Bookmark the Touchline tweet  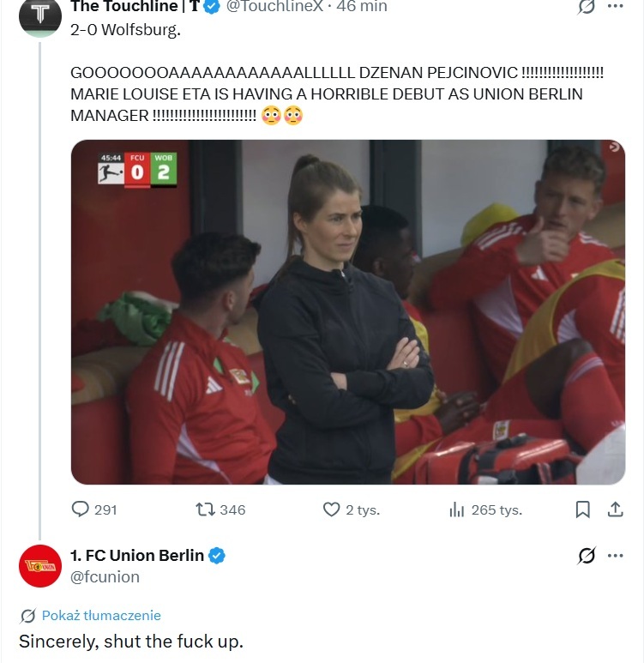pos(582,509)
